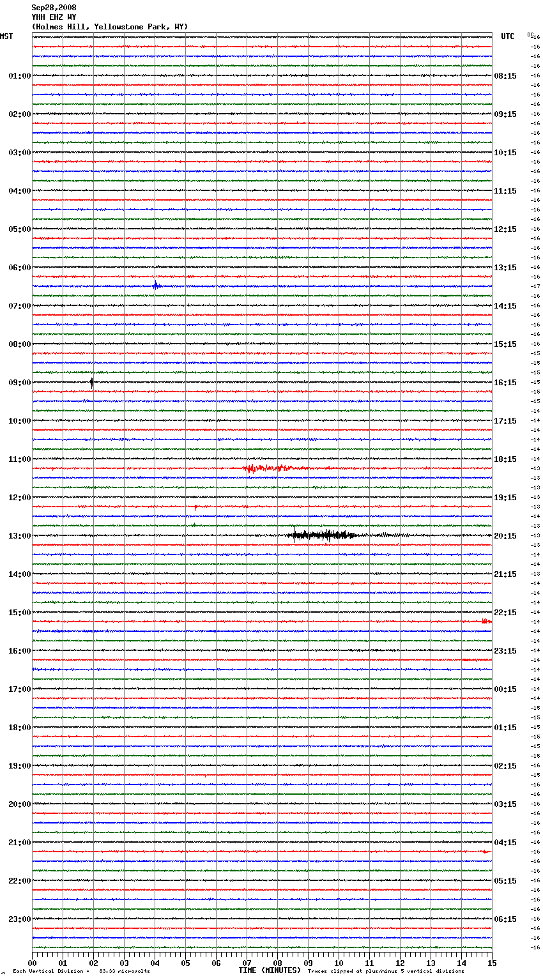543x980 pixels.
Task: Select the 06:00 MST time label
Action: pyautogui.click(x=20, y=268)
